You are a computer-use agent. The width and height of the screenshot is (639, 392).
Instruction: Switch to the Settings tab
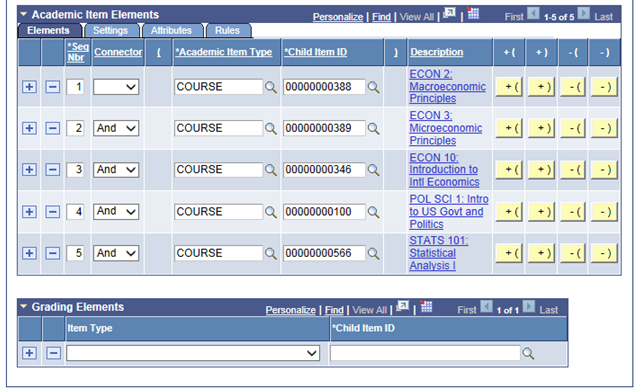(110, 31)
